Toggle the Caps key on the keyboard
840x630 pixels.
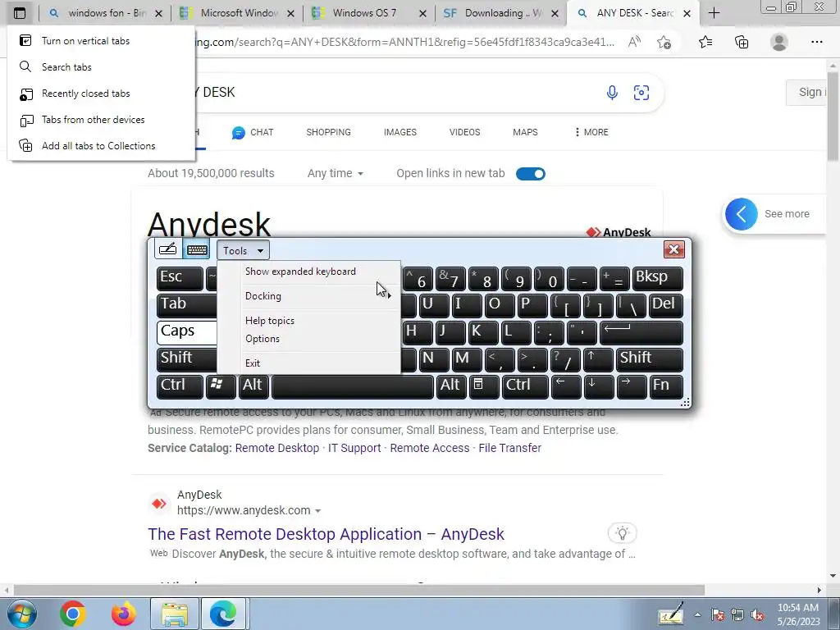(x=187, y=333)
